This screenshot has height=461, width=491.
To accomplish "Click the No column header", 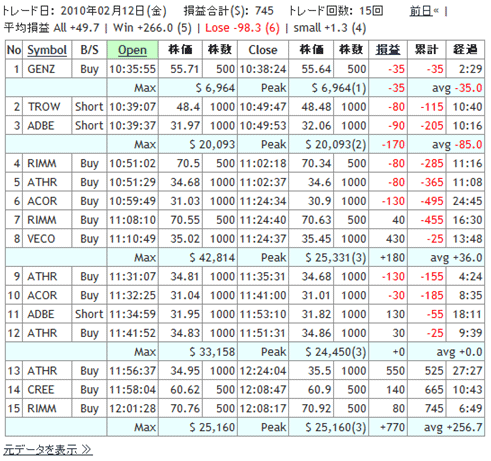I will pos(14,50).
